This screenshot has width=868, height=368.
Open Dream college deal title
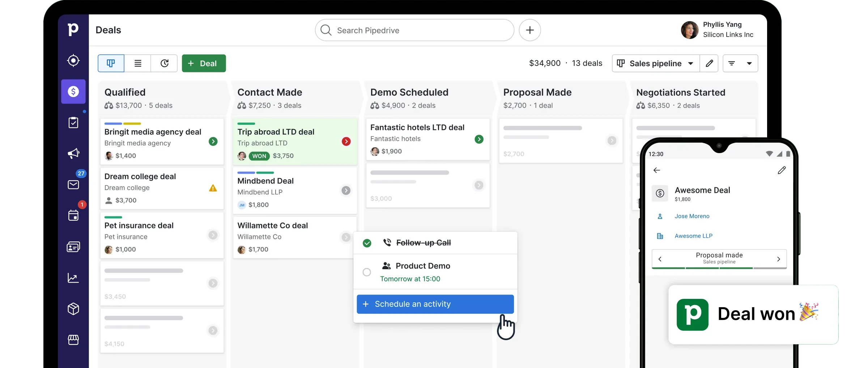pos(140,176)
